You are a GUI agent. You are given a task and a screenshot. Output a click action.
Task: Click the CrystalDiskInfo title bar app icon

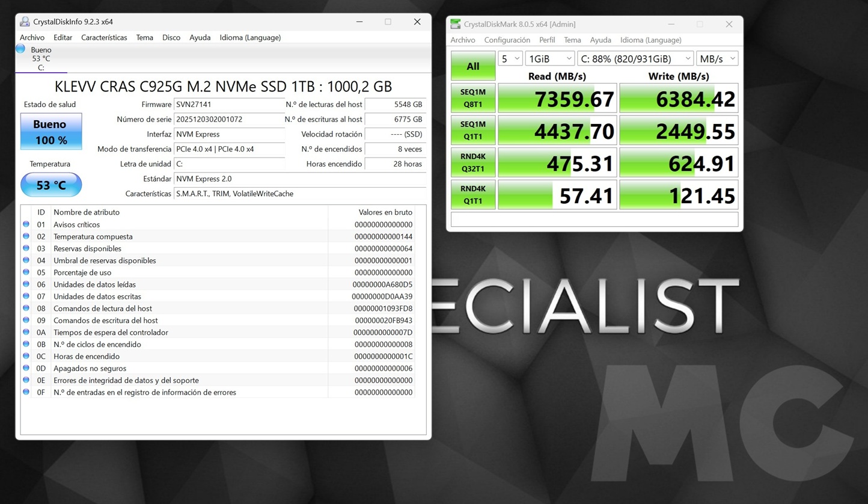[25, 22]
